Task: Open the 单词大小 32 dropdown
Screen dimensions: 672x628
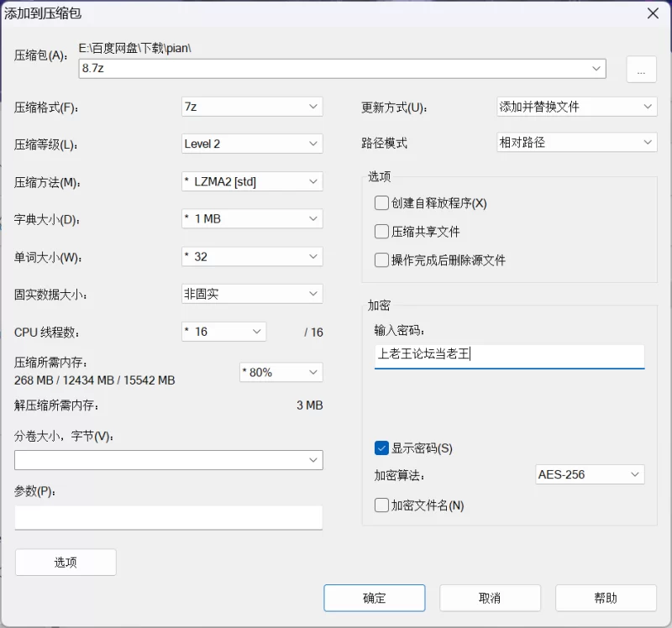Action: (252, 257)
